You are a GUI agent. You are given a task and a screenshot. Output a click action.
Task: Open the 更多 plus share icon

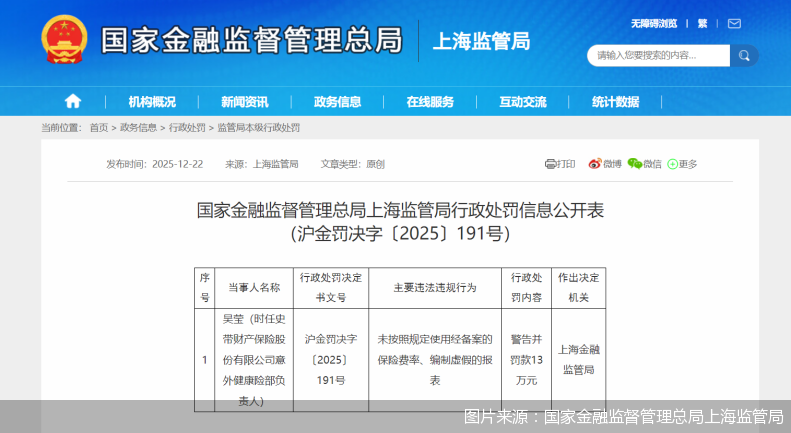pyautogui.click(x=682, y=164)
